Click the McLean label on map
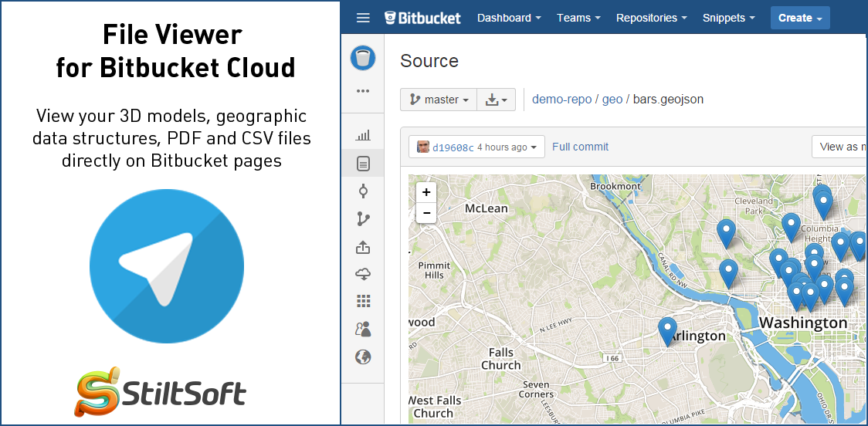 click(486, 208)
